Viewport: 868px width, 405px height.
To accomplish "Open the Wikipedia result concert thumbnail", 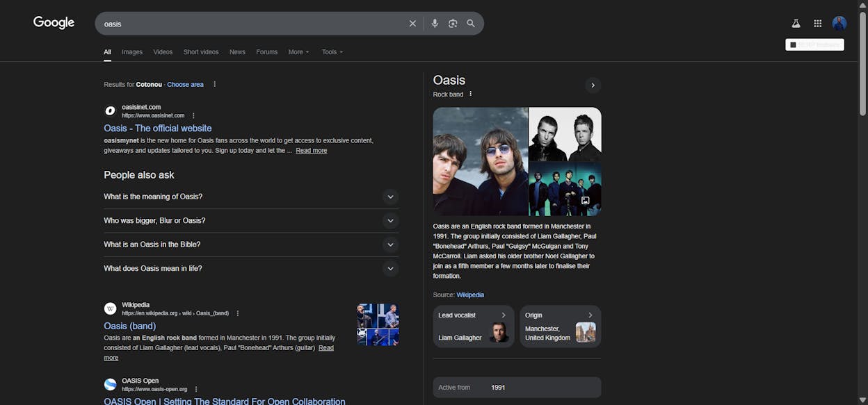I will pyautogui.click(x=378, y=324).
